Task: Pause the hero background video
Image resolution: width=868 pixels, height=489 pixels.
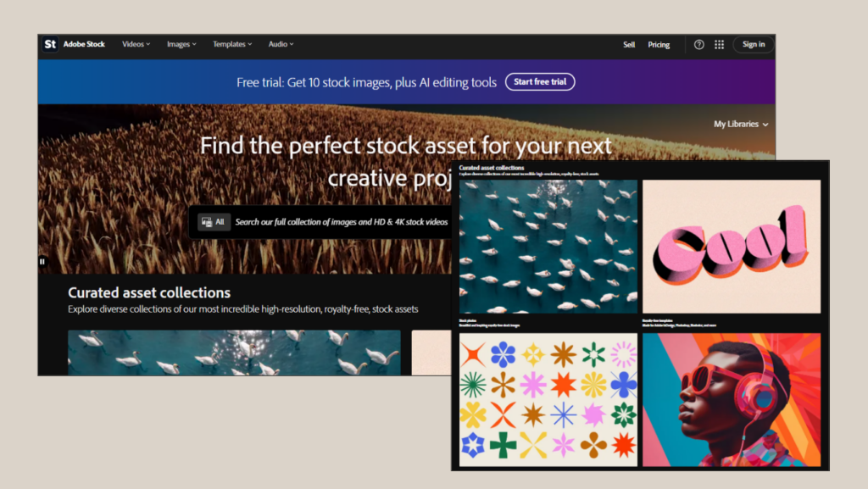Action: click(x=42, y=262)
